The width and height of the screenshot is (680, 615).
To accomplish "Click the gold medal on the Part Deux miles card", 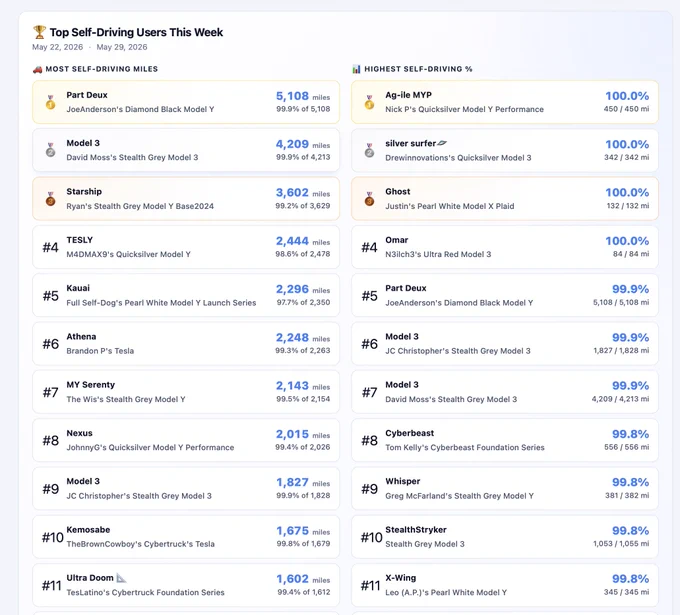I will [50, 102].
